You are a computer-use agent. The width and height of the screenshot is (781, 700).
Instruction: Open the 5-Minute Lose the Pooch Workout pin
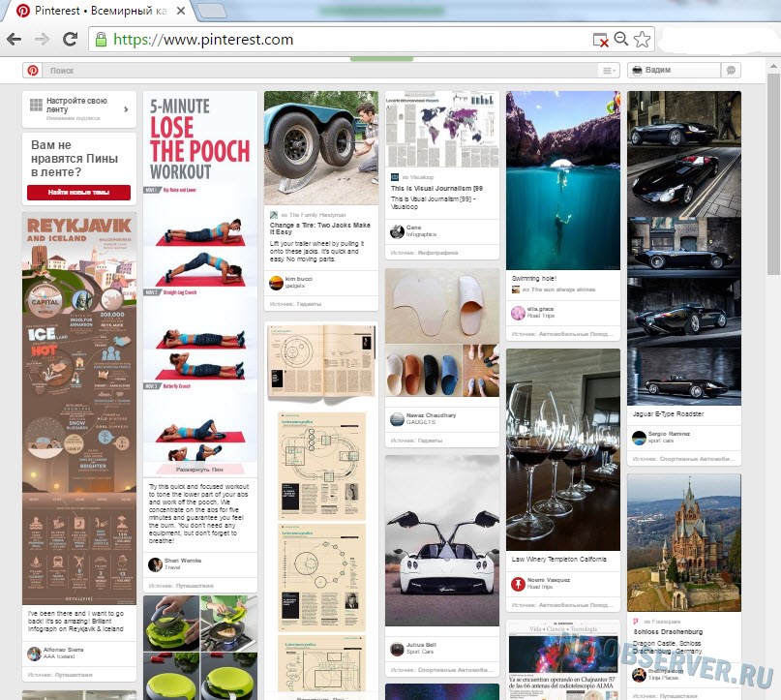[x=200, y=279]
